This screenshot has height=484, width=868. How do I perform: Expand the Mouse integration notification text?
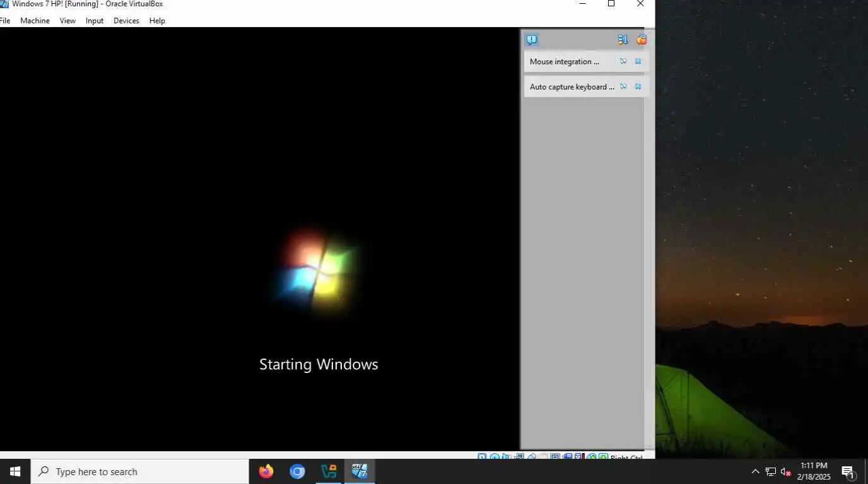tap(565, 62)
